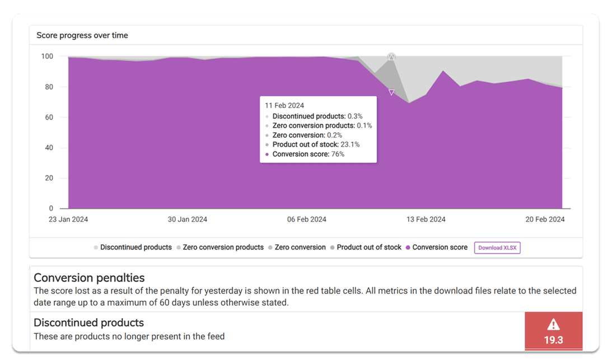Click tooltip line Product out of stock 23.1%
The image size is (616, 364).
click(316, 144)
